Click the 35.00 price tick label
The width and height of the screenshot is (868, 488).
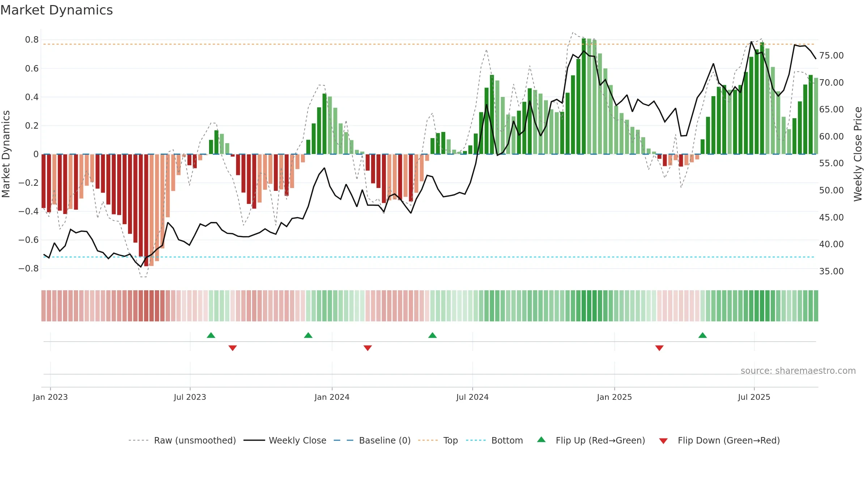831,271
